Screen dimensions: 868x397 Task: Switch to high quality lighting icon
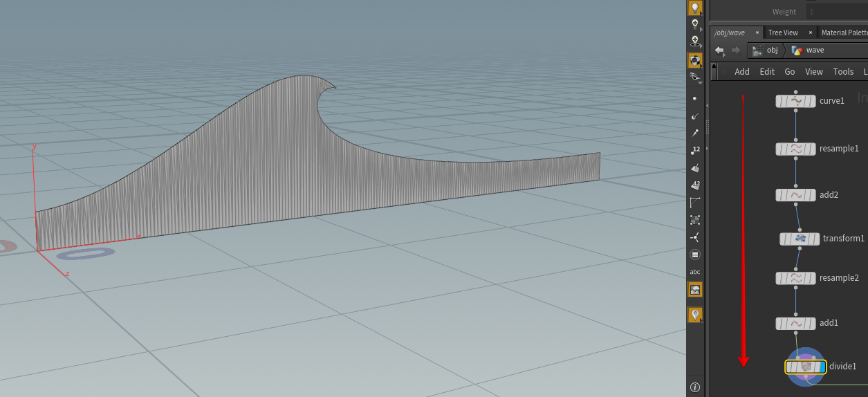[695, 25]
